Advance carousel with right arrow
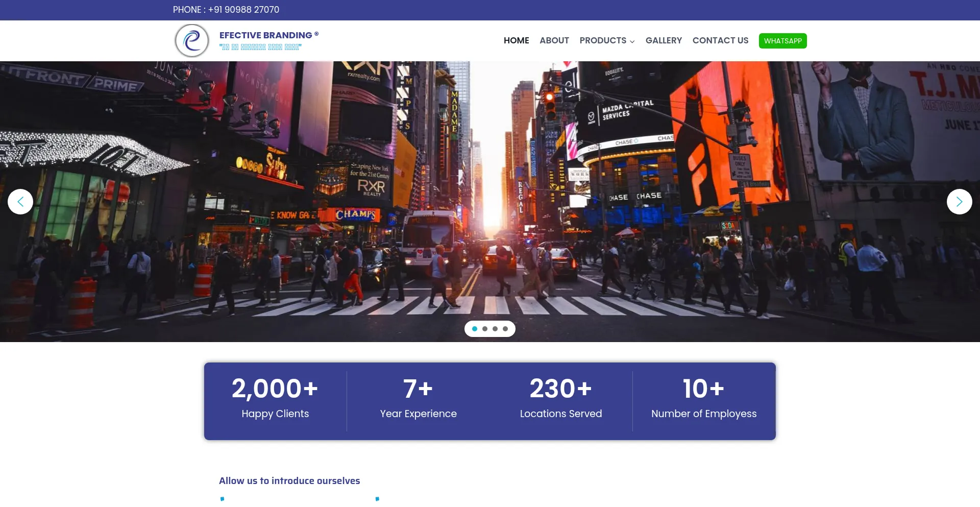Screen dimensions: 980x507 [x=960, y=202]
